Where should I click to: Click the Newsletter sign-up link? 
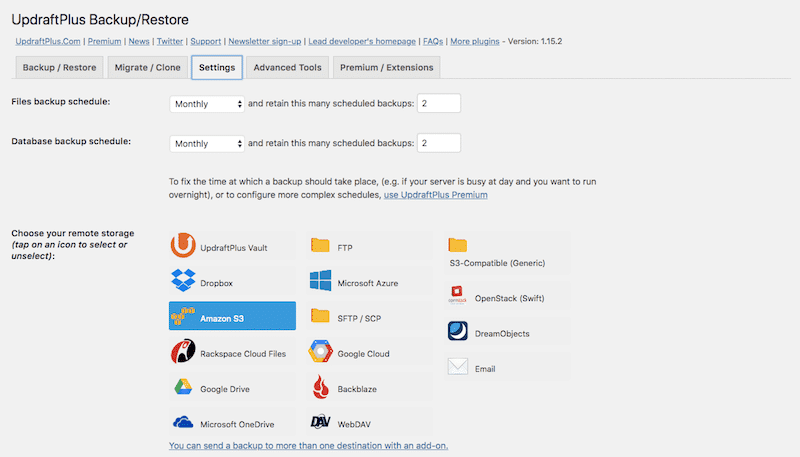click(x=265, y=41)
